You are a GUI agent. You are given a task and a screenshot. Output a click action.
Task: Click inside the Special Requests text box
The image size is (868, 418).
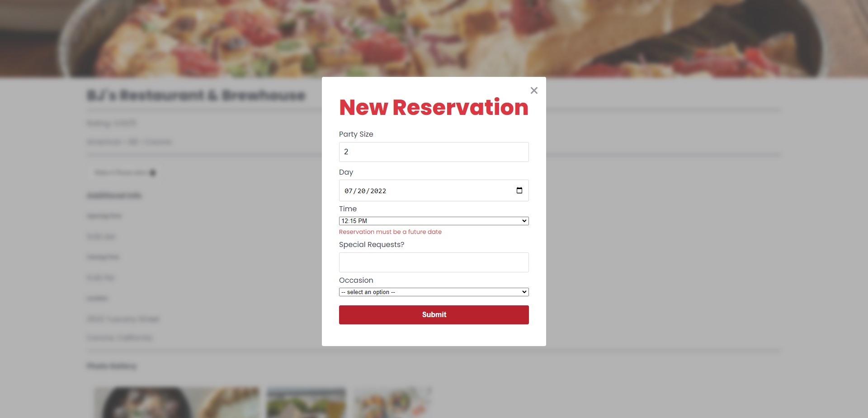pyautogui.click(x=434, y=262)
